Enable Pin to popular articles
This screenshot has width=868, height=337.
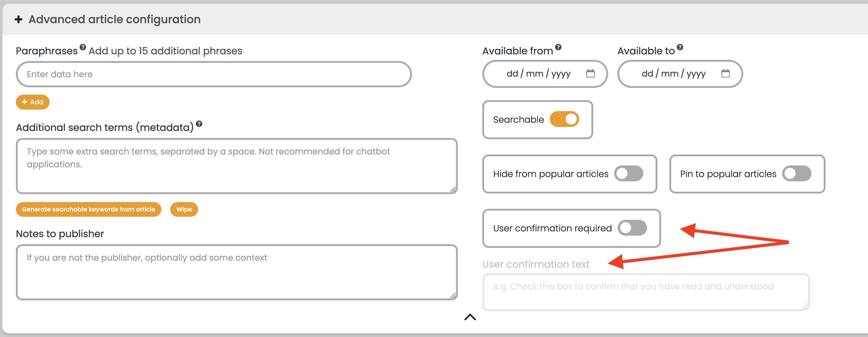click(x=796, y=173)
